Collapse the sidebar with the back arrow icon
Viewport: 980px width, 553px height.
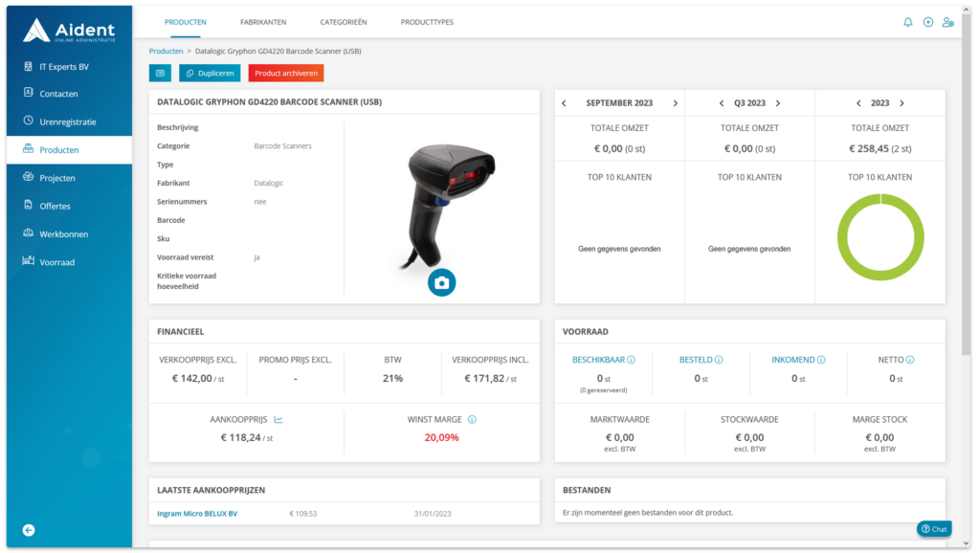[29, 530]
